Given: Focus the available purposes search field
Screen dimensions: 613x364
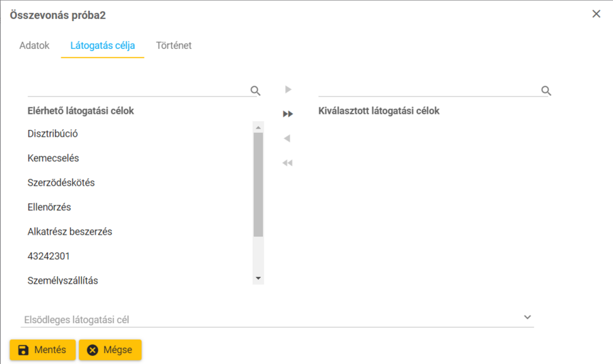Looking at the screenshot, I should click(x=136, y=90).
